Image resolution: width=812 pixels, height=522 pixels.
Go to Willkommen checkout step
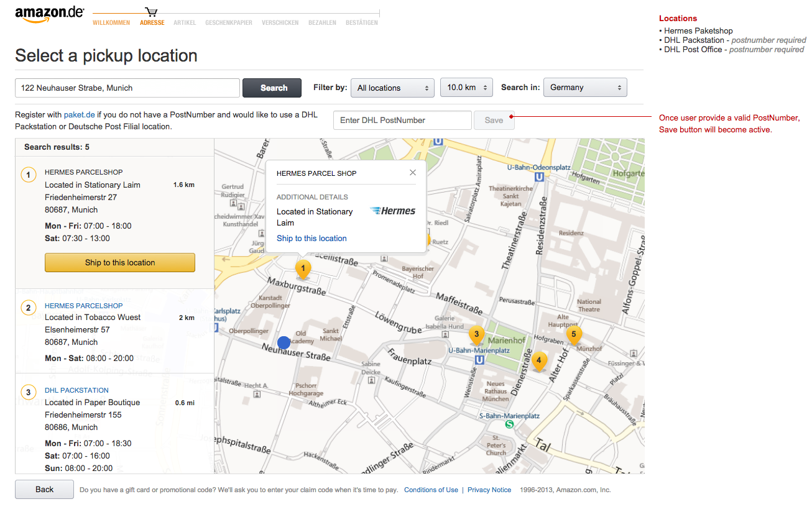[x=111, y=23]
